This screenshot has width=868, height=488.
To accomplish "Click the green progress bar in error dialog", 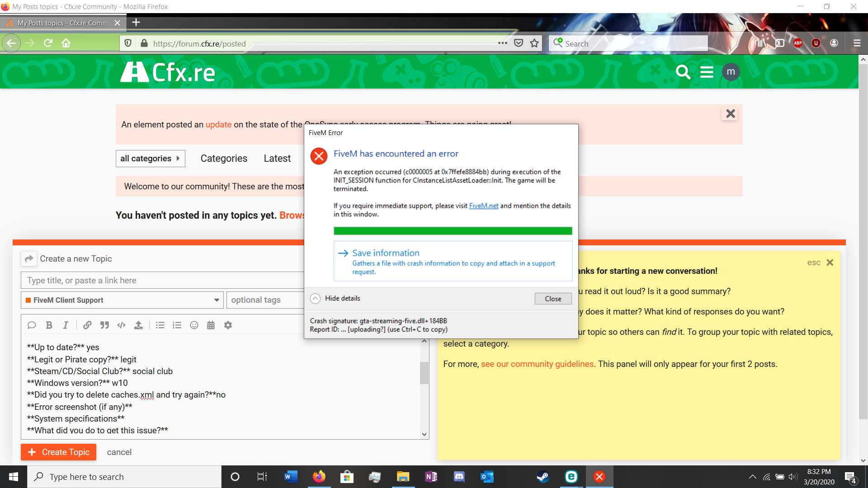I will 453,231.
